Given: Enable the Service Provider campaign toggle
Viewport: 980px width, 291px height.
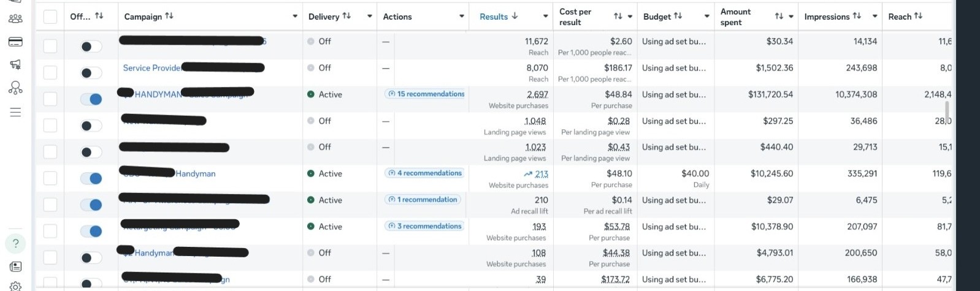Looking at the screenshot, I should pos(91,73).
